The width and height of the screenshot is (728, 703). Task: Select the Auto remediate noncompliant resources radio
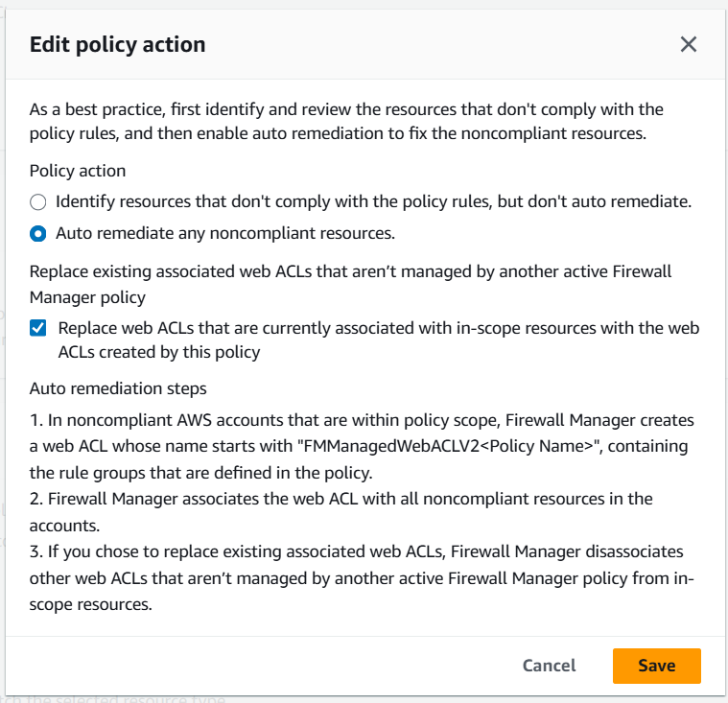click(37, 233)
